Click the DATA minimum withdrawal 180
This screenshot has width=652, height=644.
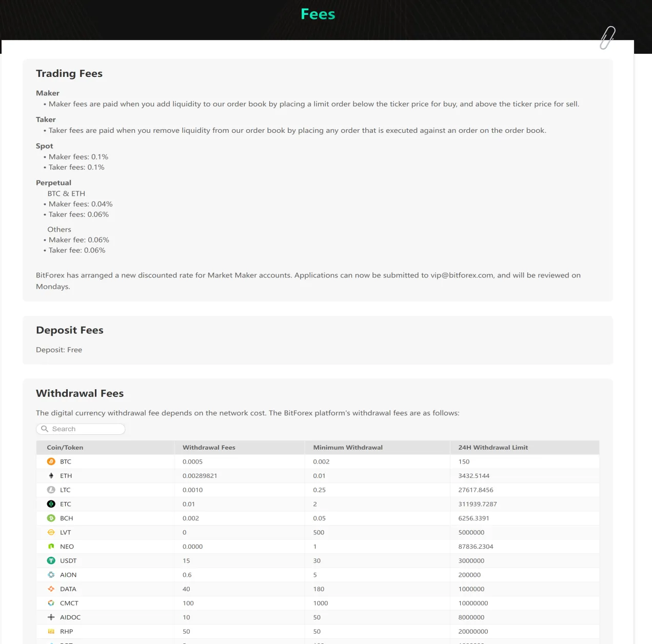pyautogui.click(x=319, y=589)
